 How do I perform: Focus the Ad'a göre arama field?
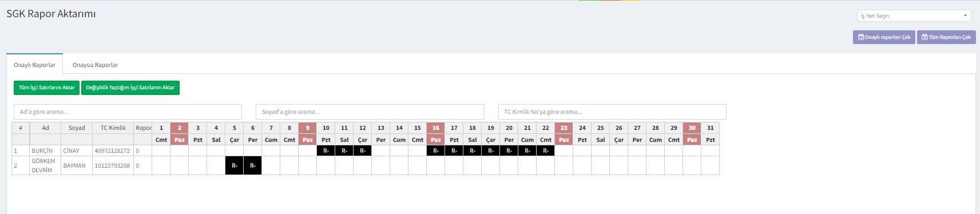(128, 112)
